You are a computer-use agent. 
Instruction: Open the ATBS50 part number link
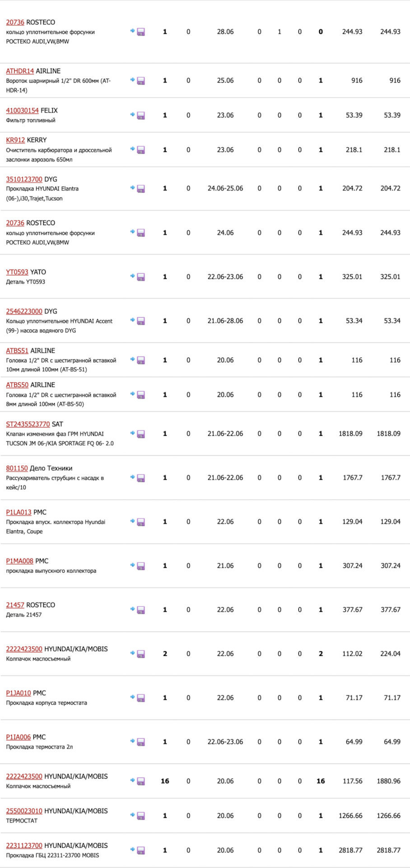point(17,385)
